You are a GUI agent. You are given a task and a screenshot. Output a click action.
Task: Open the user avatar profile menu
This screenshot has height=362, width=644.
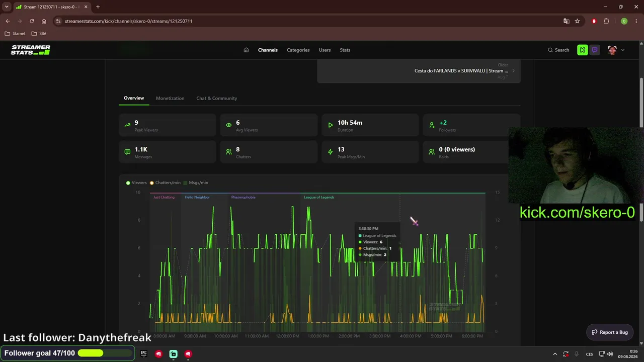616,50
